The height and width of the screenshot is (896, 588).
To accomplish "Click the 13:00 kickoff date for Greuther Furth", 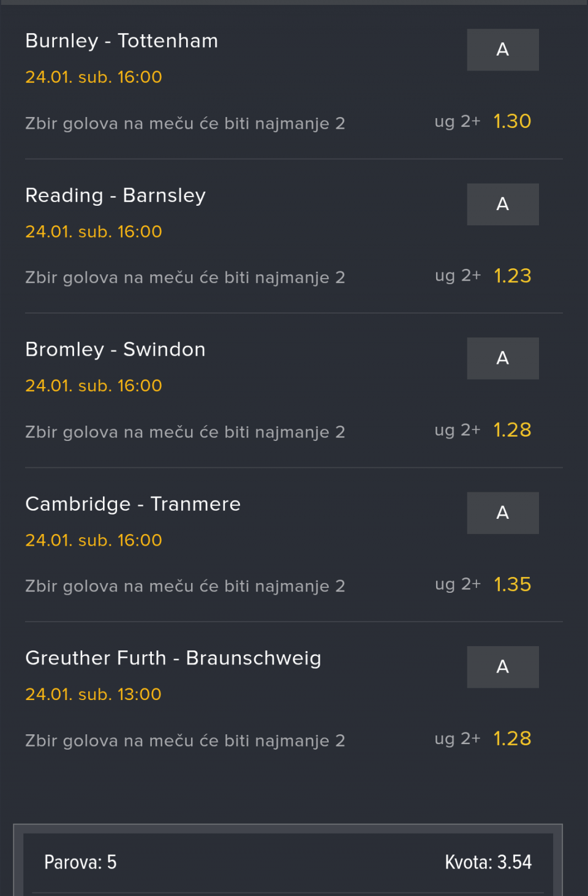I will coord(93,695).
